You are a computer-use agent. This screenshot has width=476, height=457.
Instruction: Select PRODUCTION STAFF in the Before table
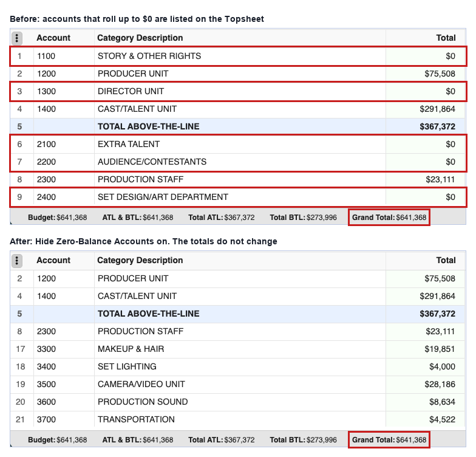tap(238, 180)
